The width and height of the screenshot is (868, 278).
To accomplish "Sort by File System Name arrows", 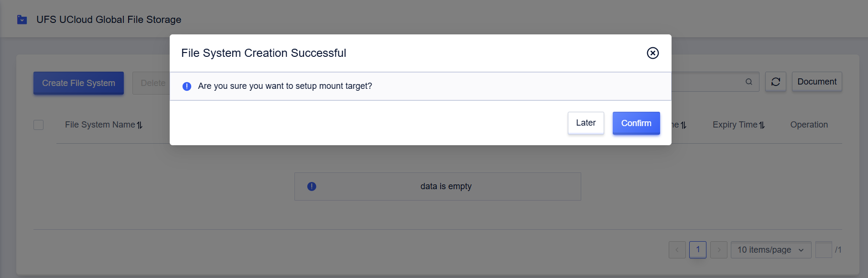I will tap(140, 125).
